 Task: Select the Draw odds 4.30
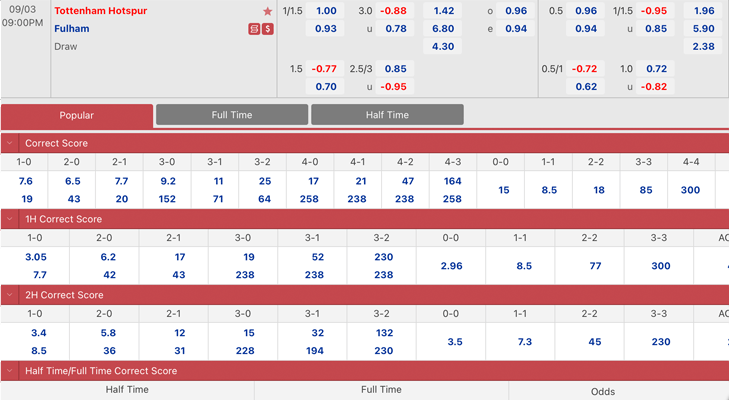click(442, 47)
